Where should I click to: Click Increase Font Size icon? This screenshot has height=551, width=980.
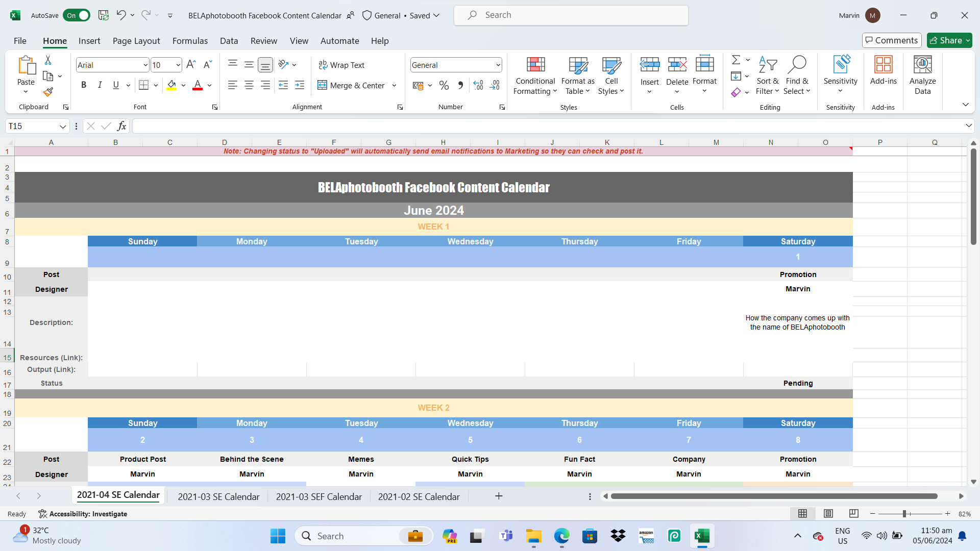(191, 65)
